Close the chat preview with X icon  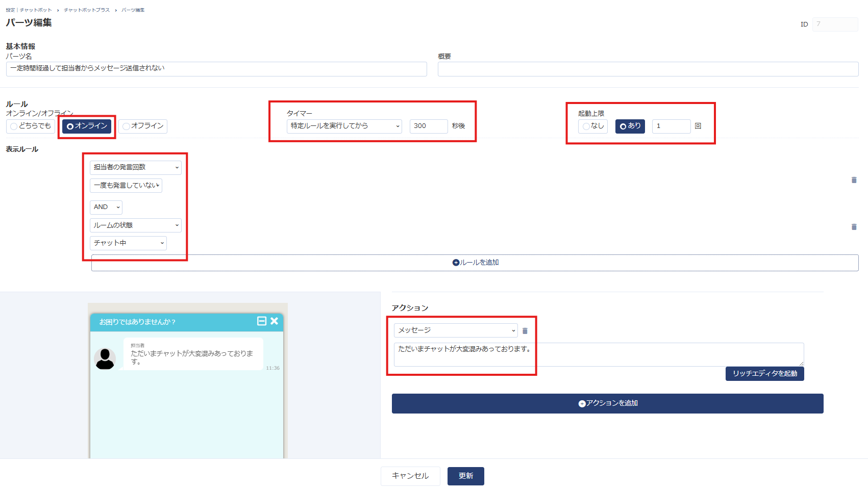tap(274, 321)
